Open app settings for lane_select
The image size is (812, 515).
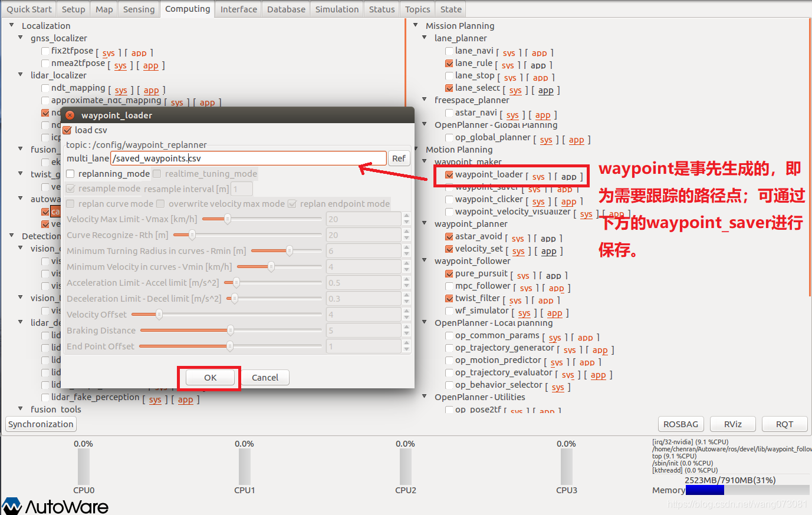click(x=546, y=90)
